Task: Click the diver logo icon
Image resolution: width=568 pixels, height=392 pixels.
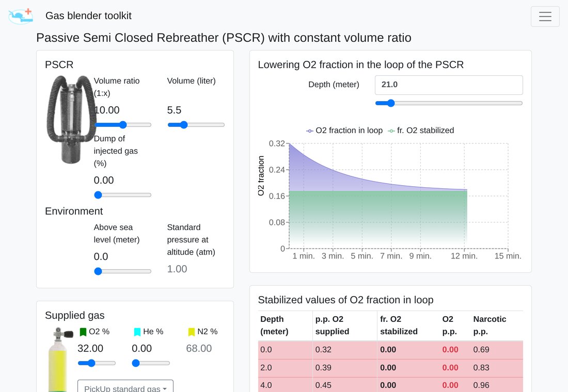Action: click(x=21, y=17)
